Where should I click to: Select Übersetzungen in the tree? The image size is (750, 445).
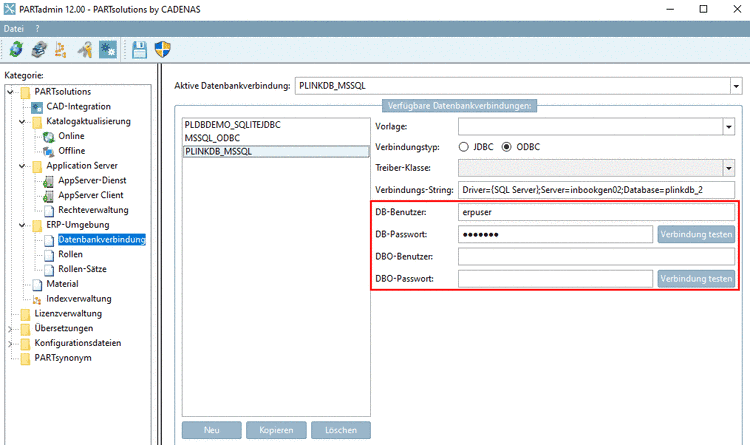click(x=64, y=328)
